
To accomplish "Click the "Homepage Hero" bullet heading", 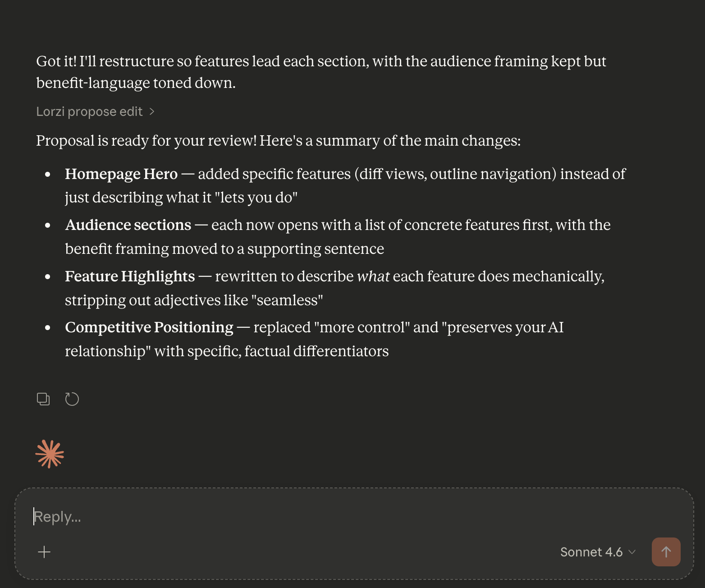I will click(121, 174).
